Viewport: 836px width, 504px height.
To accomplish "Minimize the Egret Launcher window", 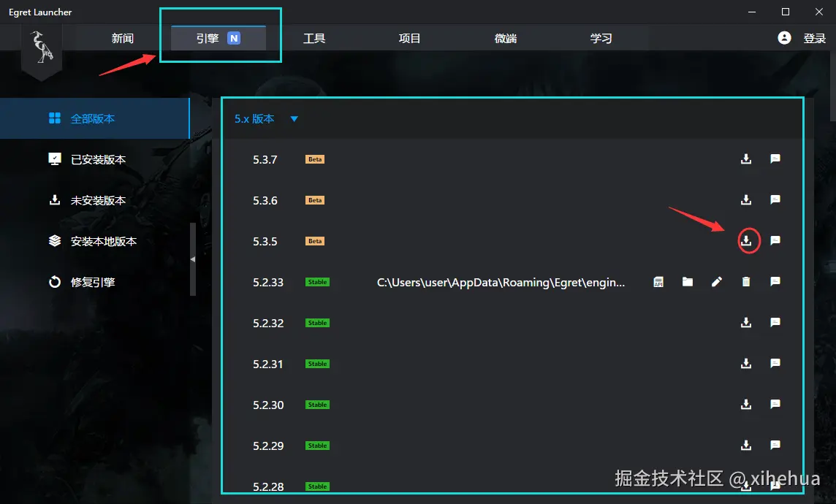I will 752,12.
